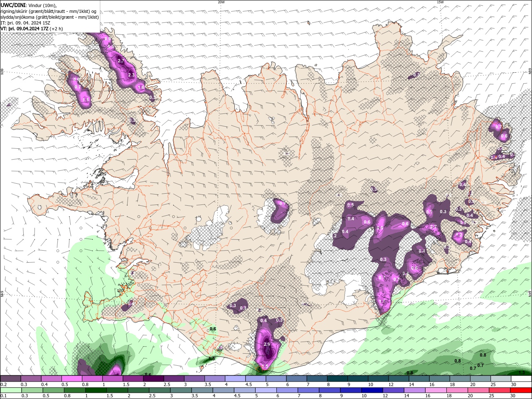Pick purple scale swatch between 9 and 10
Screen dimensions: 532x399
pyautogui.click(x=358, y=379)
